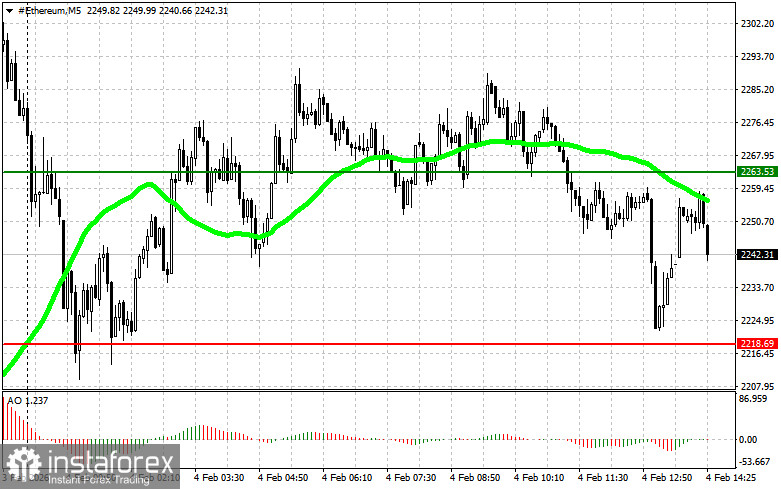Click time axis label 4 Feb 10:10
Viewport: 781px width, 489px height.
tap(539, 478)
